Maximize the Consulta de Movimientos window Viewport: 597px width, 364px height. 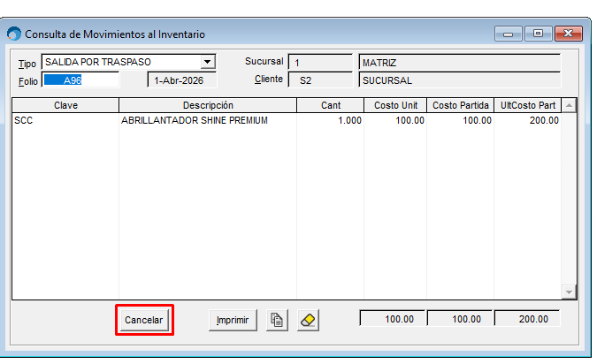[x=538, y=34]
